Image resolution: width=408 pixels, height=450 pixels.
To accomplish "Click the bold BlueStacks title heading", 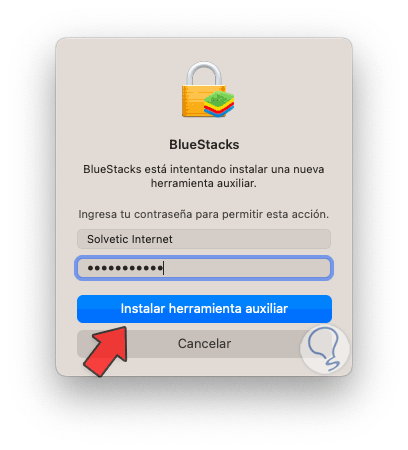I will pos(204,145).
